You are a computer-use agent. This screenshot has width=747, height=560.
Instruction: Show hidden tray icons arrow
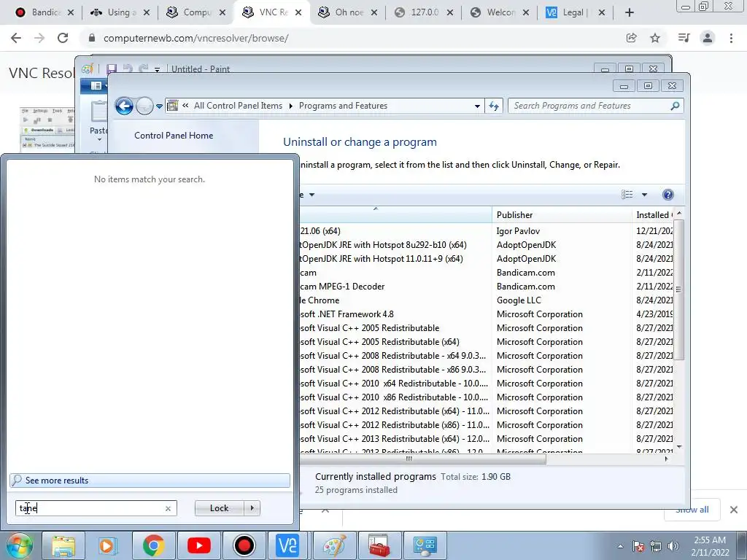pos(620,546)
